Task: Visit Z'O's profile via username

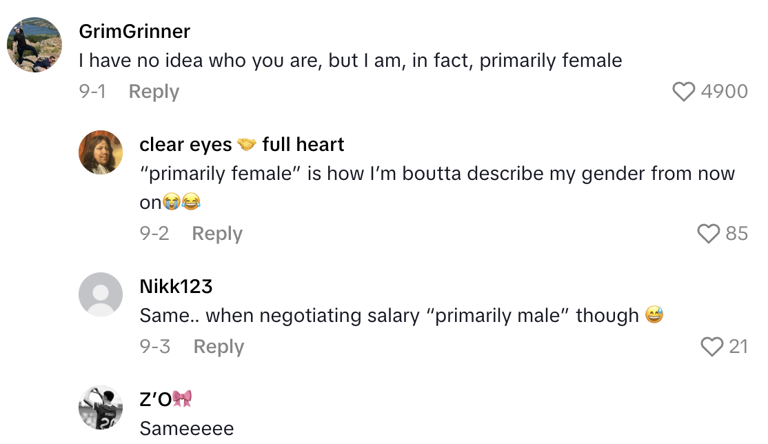Action: click(x=165, y=399)
